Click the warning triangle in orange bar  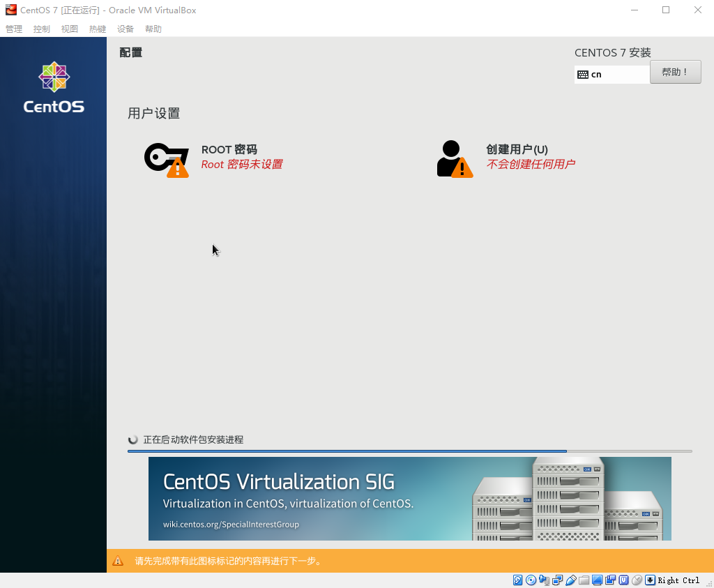[x=118, y=561]
